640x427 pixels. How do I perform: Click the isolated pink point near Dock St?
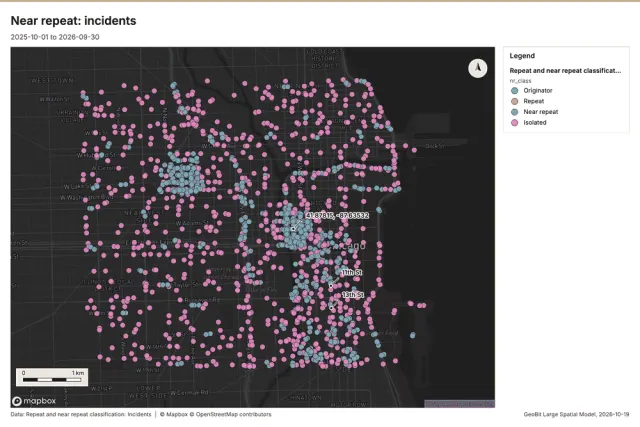(x=414, y=150)
